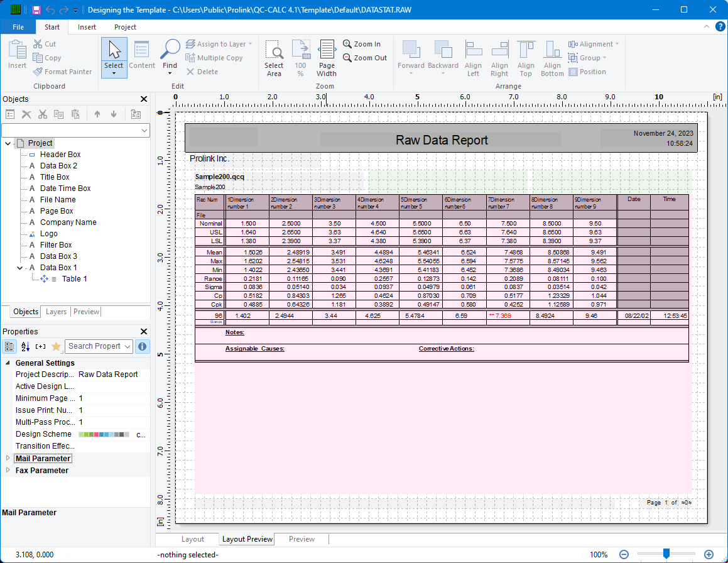
Task: Open the File menu tab
Action: click(18, 27)
